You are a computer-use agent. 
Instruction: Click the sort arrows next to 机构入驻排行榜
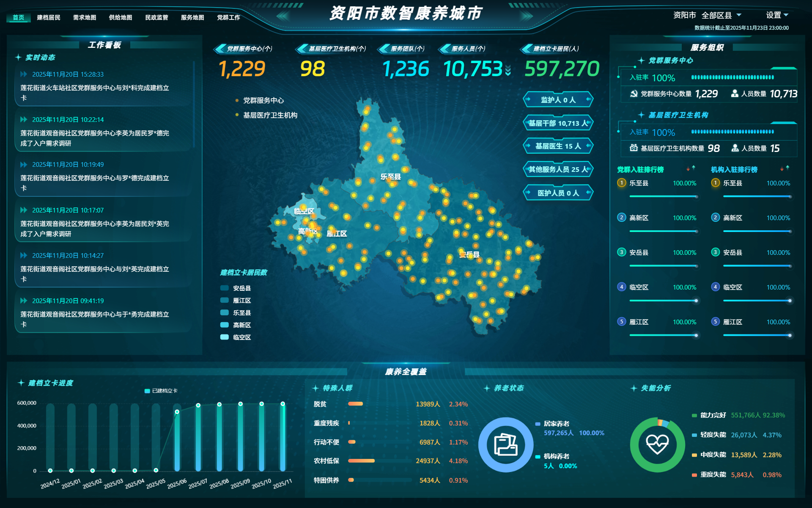785,169
